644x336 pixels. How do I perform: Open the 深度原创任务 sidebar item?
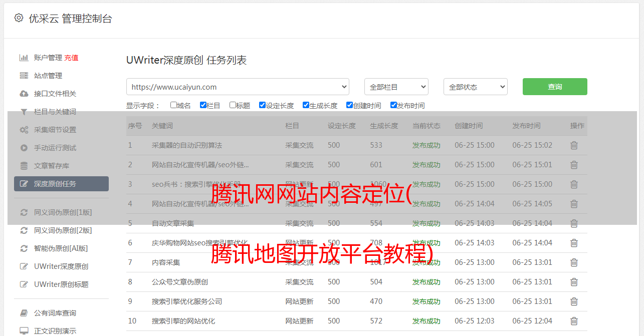point(61,184)
